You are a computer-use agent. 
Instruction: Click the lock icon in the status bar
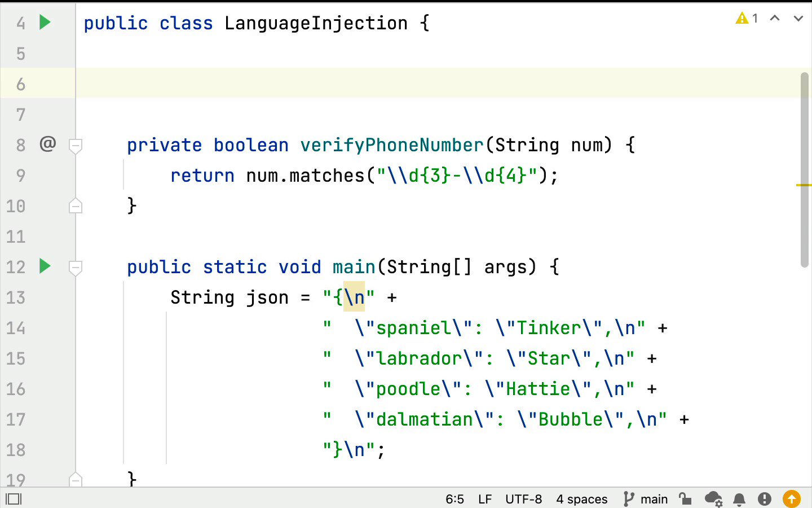point(685,499)
